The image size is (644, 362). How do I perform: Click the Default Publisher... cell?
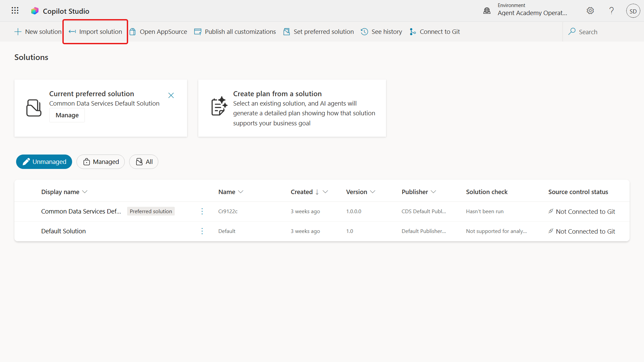tap(424, 231)
